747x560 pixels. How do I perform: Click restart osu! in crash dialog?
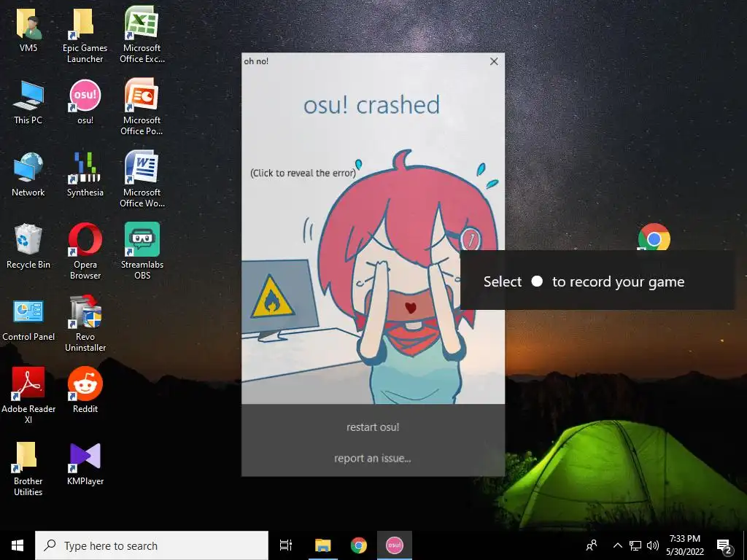pyautogui.click(x=373, y=427)
